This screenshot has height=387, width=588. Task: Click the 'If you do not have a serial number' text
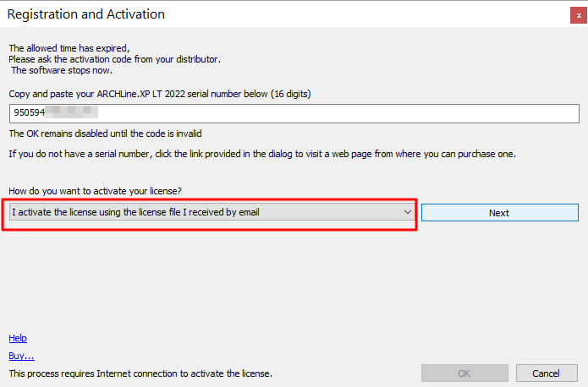(262, 154)
